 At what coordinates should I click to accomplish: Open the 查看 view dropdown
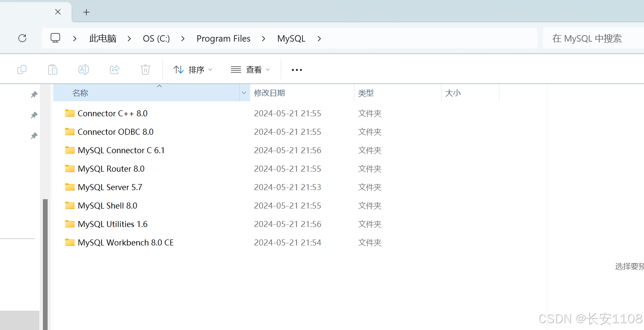point(251,70)
